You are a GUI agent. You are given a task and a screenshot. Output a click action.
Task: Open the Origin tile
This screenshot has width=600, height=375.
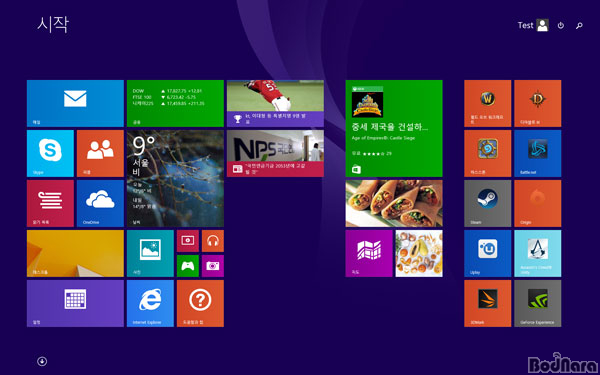[538, 204]
